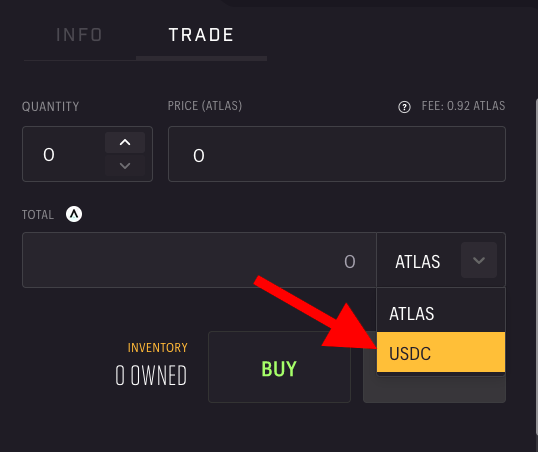Click the PRICE (ATLAS) label

[x=205, y=106]
